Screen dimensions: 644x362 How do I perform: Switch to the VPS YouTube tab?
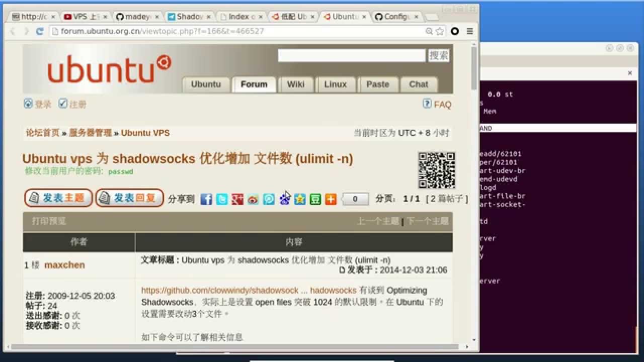point(86,17)
